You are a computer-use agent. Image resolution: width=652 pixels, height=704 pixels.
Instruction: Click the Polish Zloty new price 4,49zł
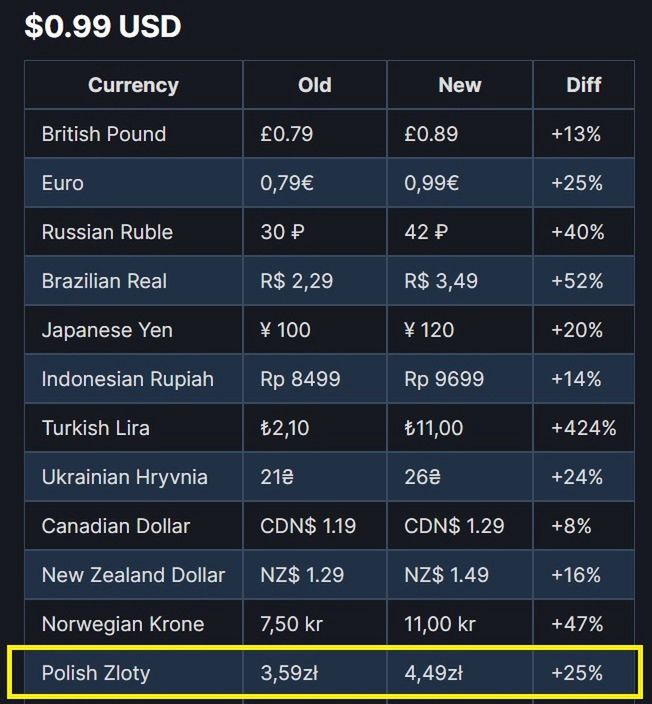click(x=433, y=673)
